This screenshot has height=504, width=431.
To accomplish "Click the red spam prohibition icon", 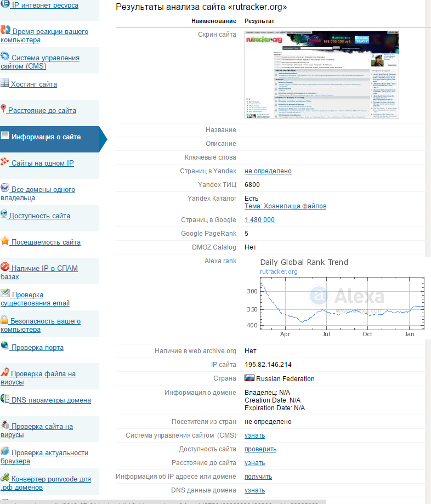I will tap(5, 267).
